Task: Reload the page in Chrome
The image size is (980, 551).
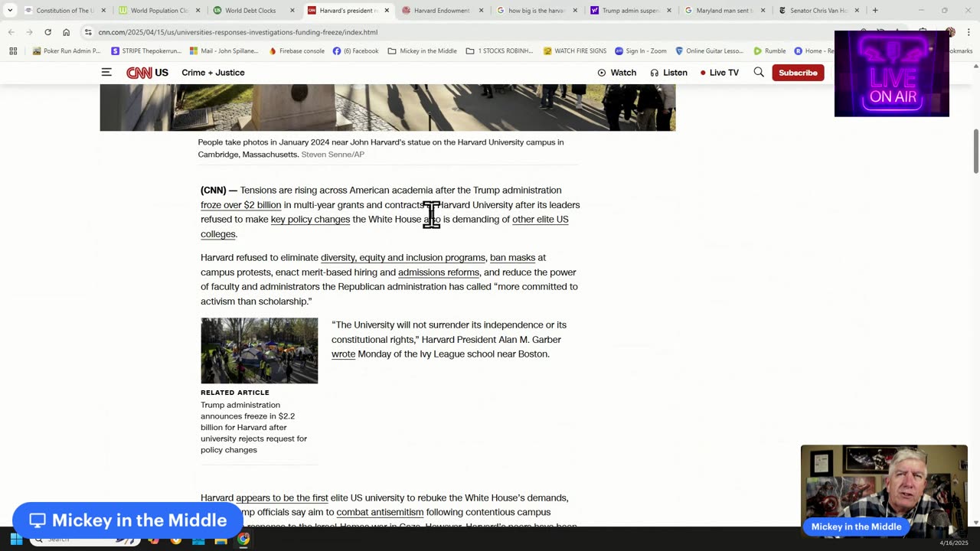Action: 47,32
